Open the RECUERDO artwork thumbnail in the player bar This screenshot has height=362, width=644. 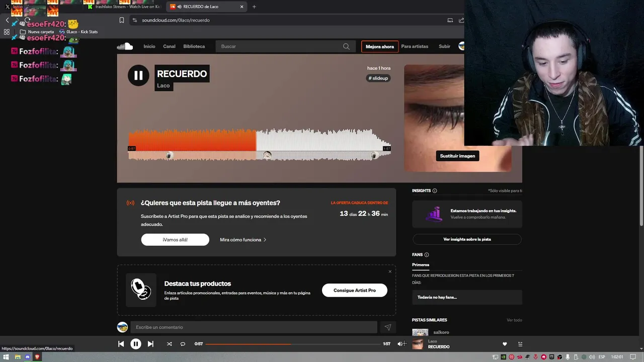[x=418, y=344]
